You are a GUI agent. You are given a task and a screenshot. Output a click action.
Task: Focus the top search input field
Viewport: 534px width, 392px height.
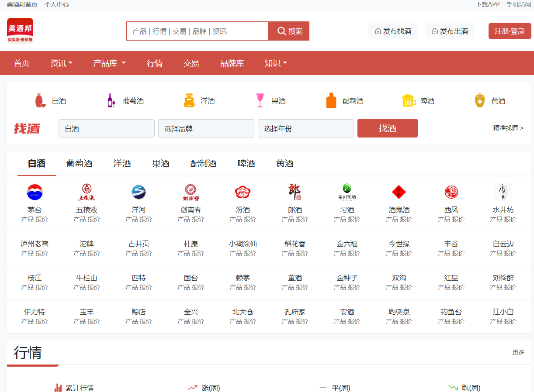[x=197, y=31]
